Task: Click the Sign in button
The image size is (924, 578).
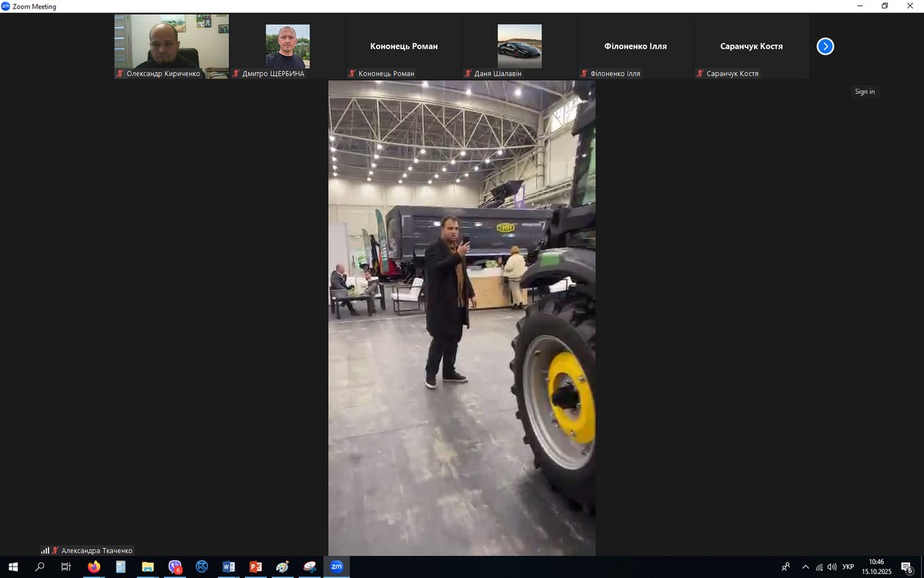Action: (865, 92)
